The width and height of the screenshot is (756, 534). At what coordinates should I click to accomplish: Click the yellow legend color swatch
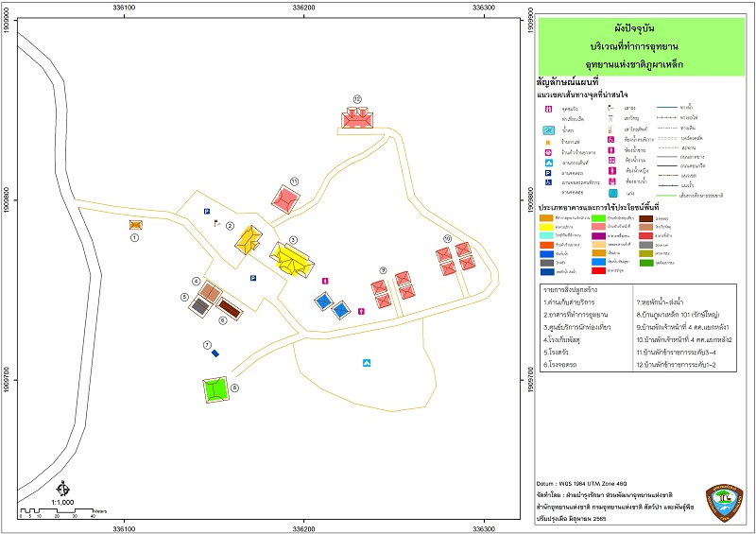(x=546, y=227)
